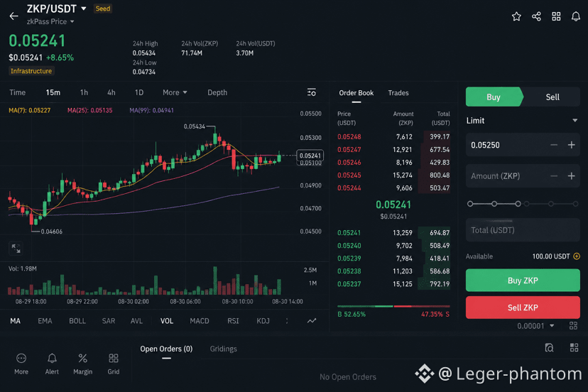The image size is (588, 392).
Task: Toggle the SAR indicator
Action: pyautogui.click(x=109, y=321)
